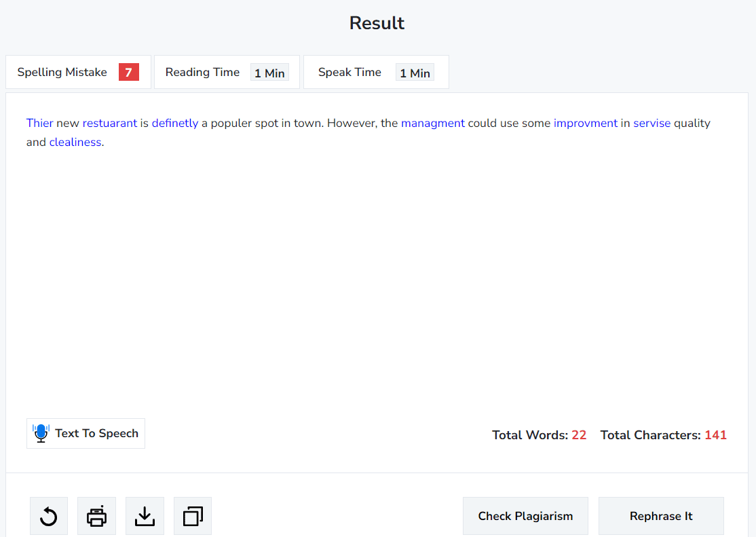Click the Total Characters count value
This screenshot has height=537, width=756.
point(715,434)
